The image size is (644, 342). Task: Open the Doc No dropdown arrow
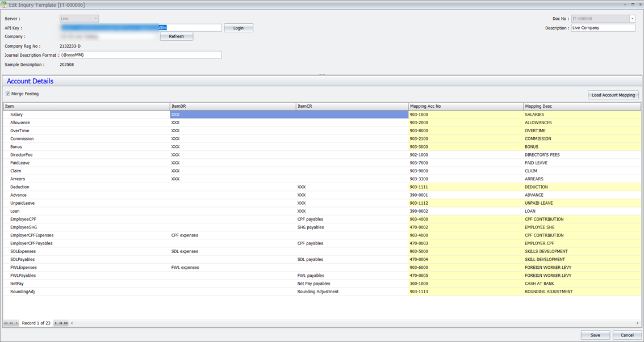tap(632, 19)
